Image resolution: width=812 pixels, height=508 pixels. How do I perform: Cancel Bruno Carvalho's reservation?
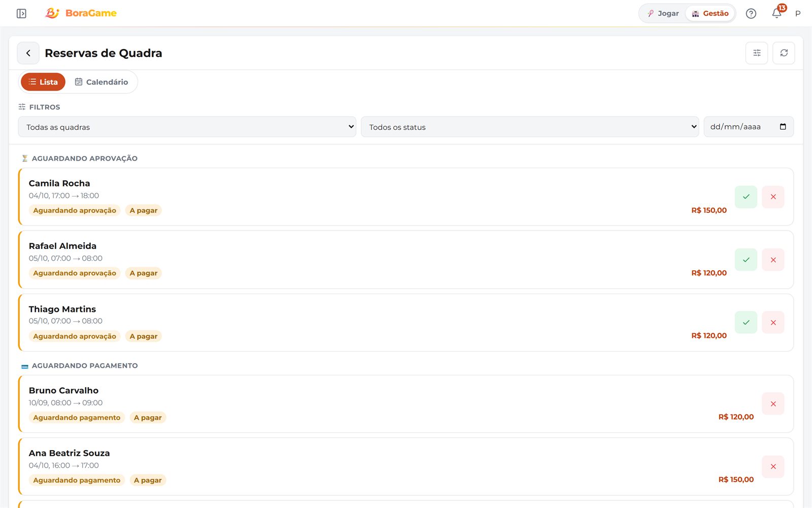coord(773,404)
